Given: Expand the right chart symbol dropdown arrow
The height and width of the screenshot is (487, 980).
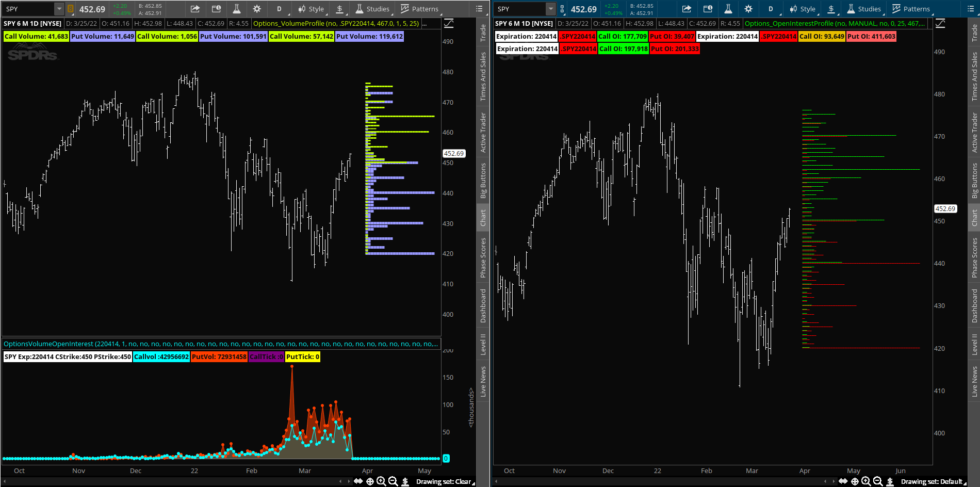Looking at the screenshot, I should tap(551, 9).
